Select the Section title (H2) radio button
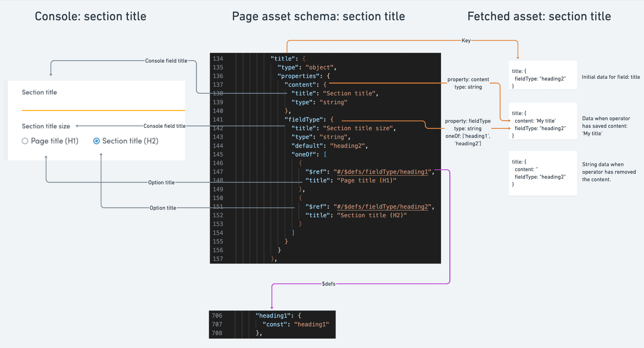Screen dimensions: 644x348 (x=97, y=141)
